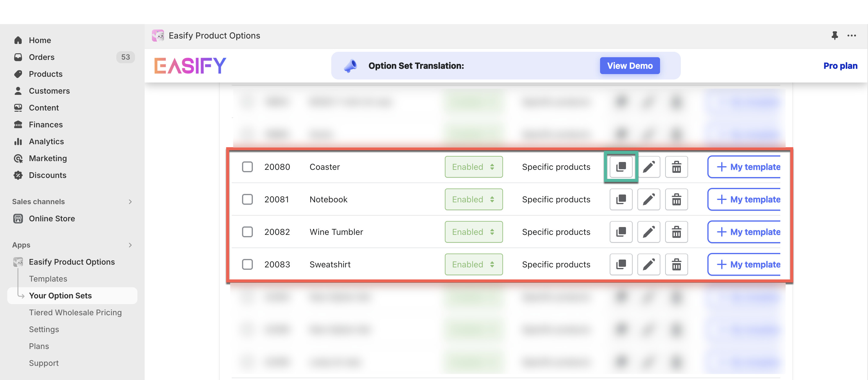Click the View Demo button
This screenshot has height=380, width=868.
coord(629,66)
